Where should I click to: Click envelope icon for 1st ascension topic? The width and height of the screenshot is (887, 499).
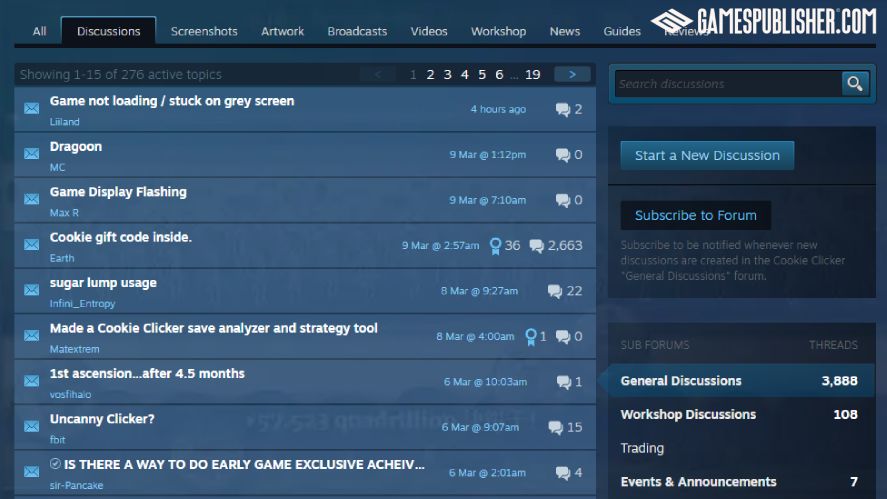click(32, 381)
